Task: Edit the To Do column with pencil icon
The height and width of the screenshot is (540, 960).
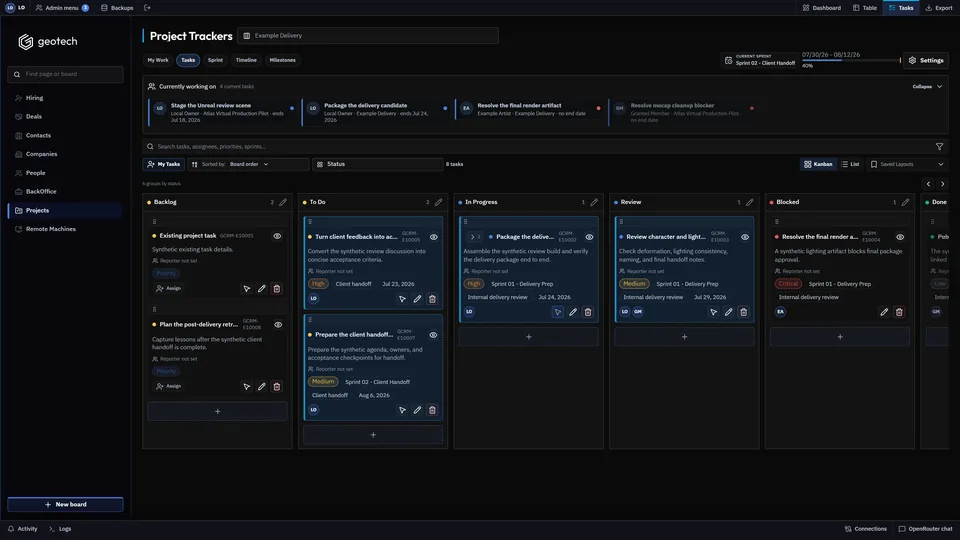Action: coord(438,202)
